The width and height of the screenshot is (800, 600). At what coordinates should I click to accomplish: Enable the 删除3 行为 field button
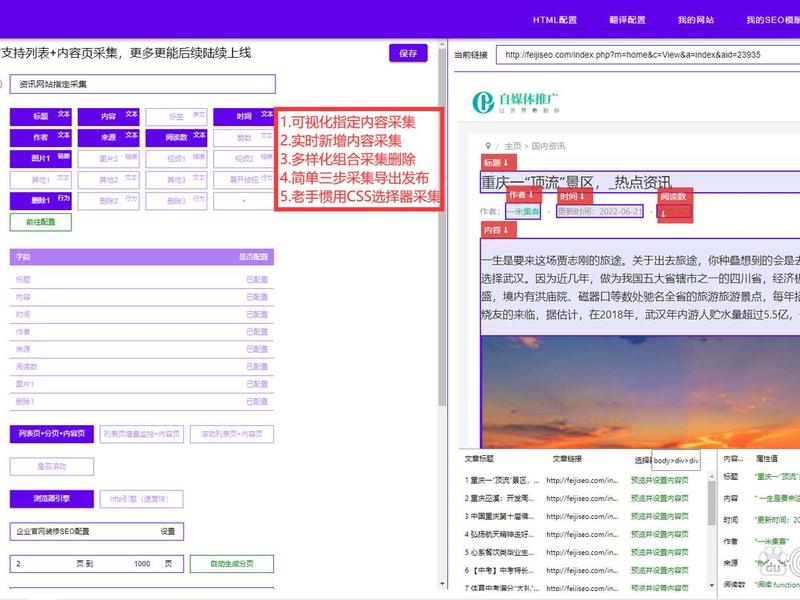[176, 201]
